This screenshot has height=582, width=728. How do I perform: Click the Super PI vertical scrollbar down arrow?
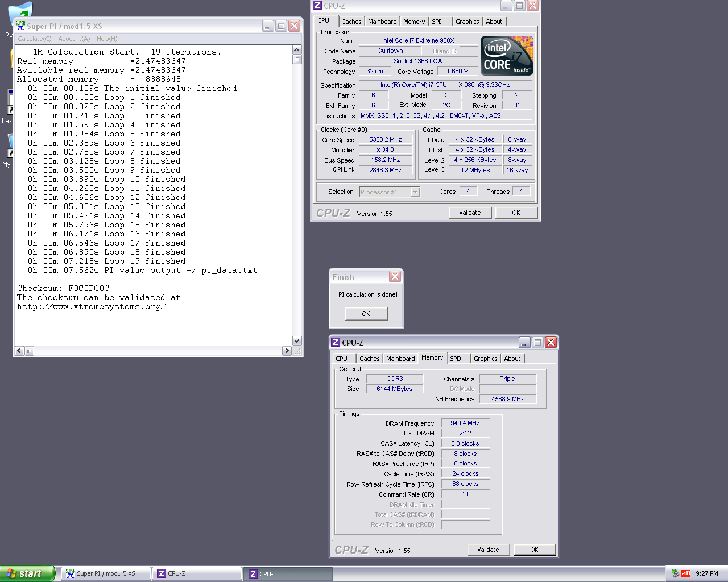(x=297, y=340)
